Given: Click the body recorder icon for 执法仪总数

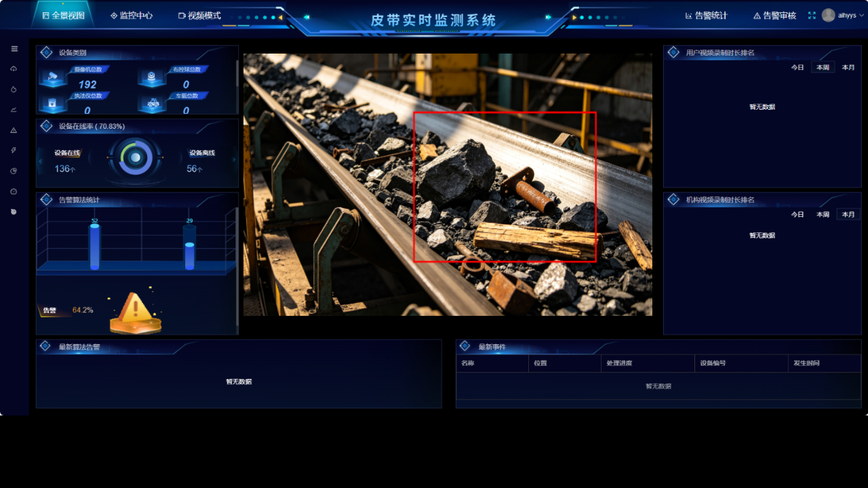Looking at the screenshot, I should [53, 104].
